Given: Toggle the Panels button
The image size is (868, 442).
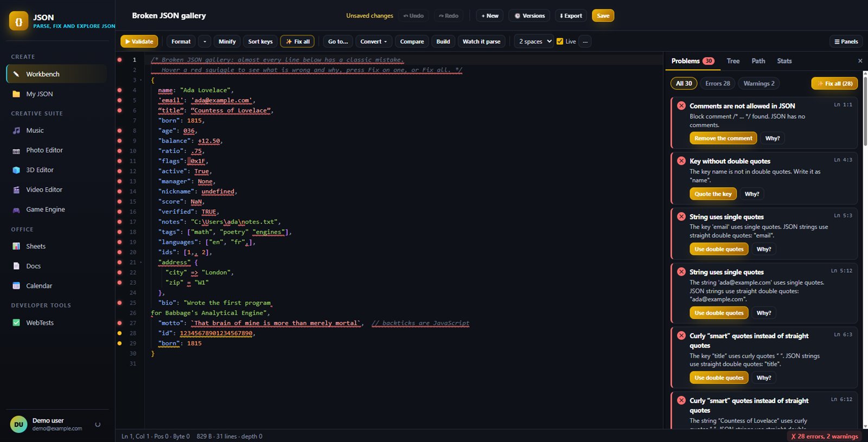Looking at the screenshot, I should pyautogui.click(x=846, y=41).
